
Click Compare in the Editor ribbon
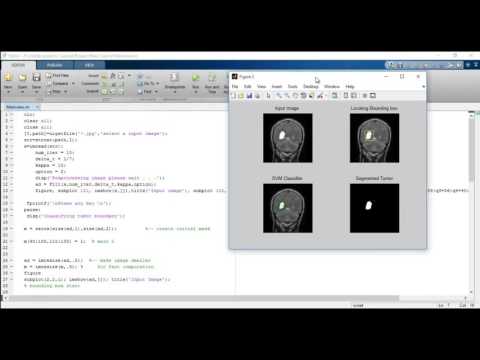tap(58, 84)
